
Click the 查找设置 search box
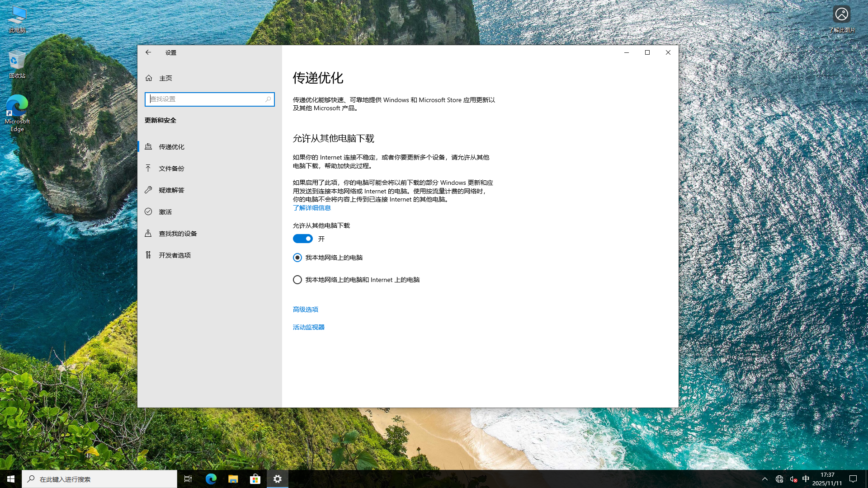(209, 99)
